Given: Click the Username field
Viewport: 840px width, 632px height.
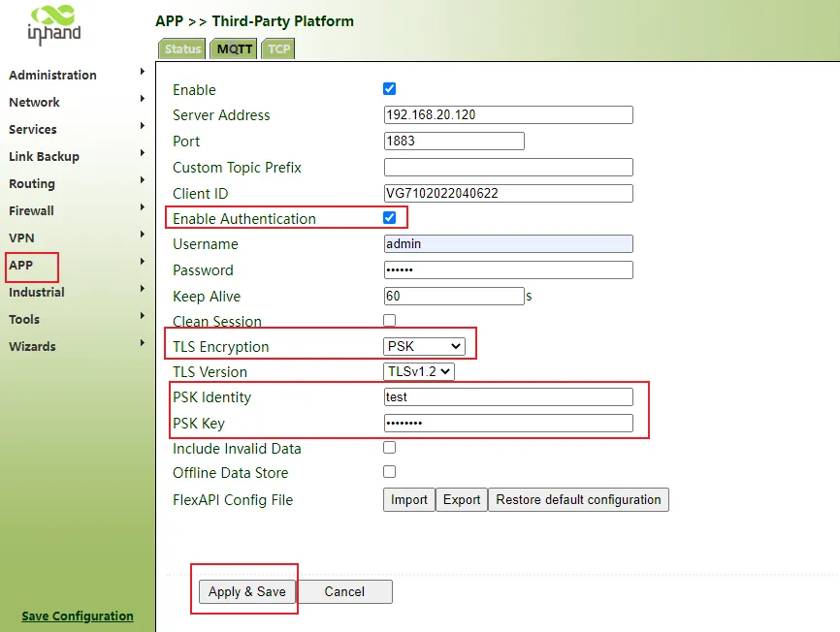Looking at the screenshot, I should coord(508,244).
